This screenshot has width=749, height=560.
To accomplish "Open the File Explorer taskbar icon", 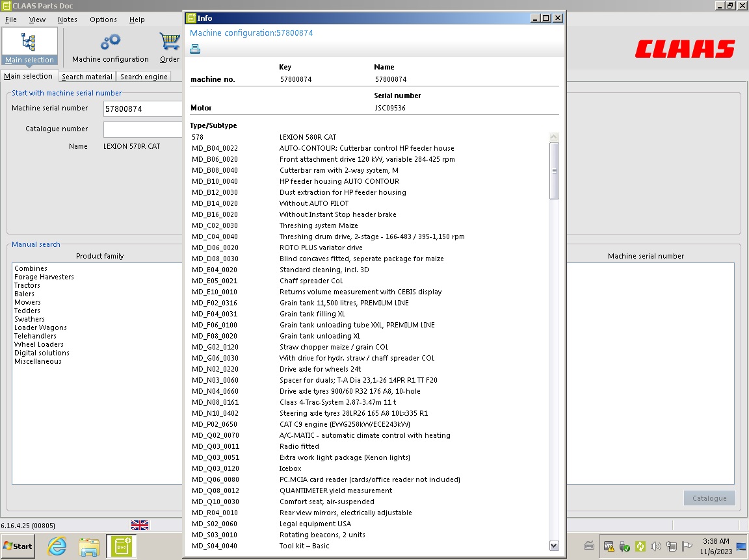I will (x=89, y=546).
